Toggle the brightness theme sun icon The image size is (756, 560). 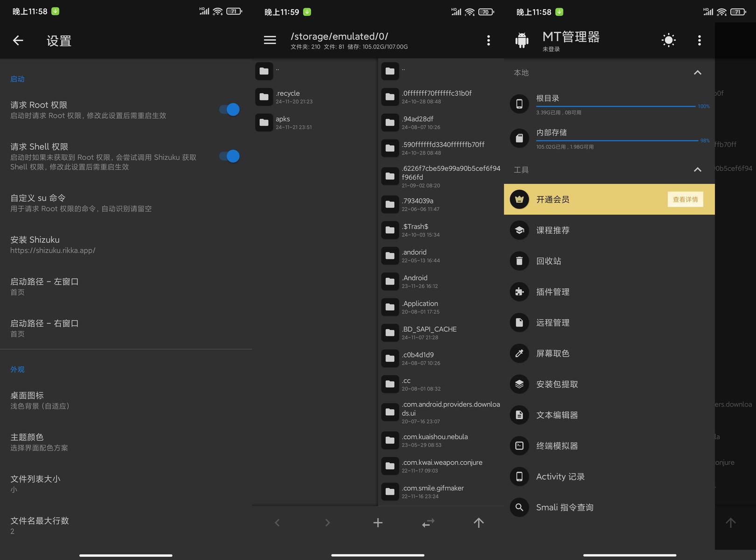(668, 41)
